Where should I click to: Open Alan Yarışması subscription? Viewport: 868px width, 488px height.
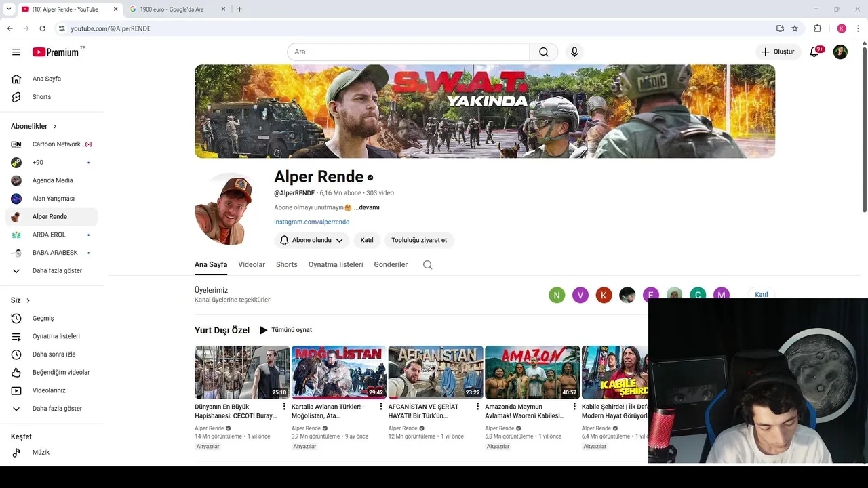[52, 199]
